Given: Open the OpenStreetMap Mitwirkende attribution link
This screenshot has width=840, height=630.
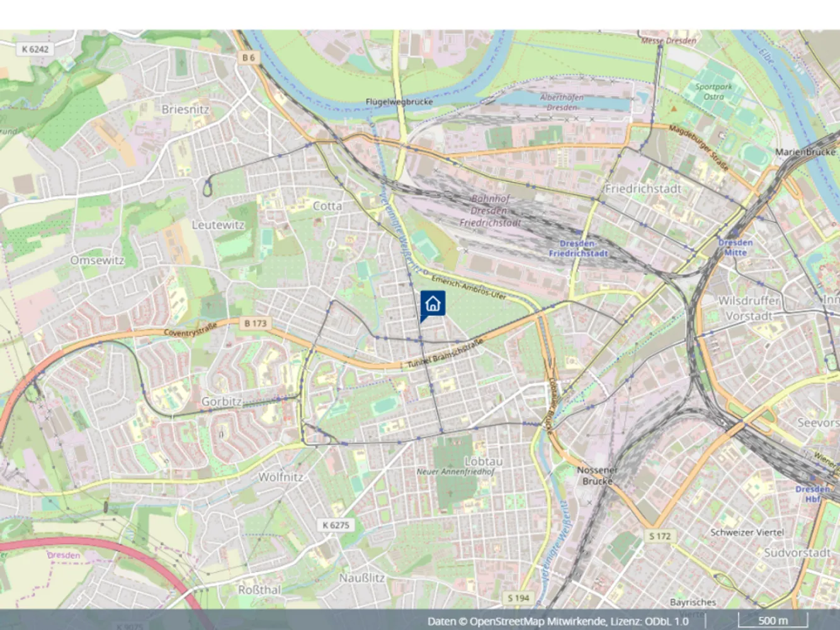Looking at the screenshot, I should [538, 621].
